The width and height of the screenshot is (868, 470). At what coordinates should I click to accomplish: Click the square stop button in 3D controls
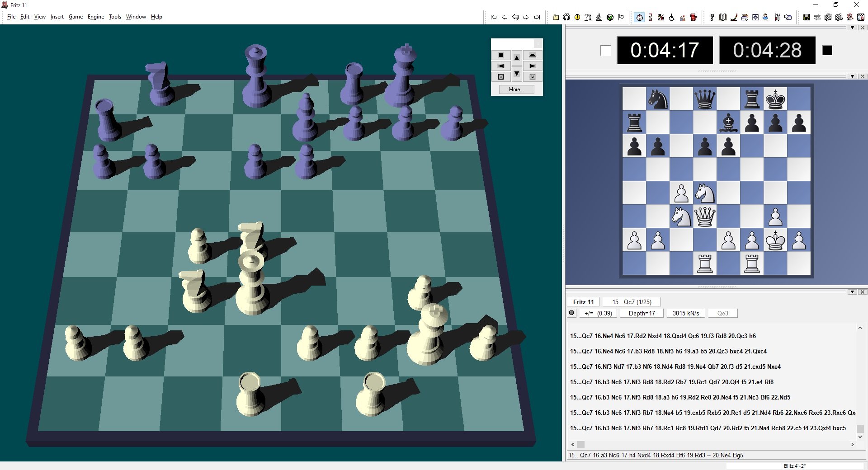click(x=501, y=55)
